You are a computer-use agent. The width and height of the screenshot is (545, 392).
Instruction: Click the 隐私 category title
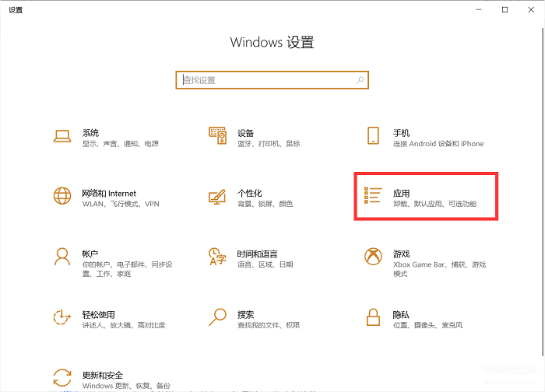point(401,314)
